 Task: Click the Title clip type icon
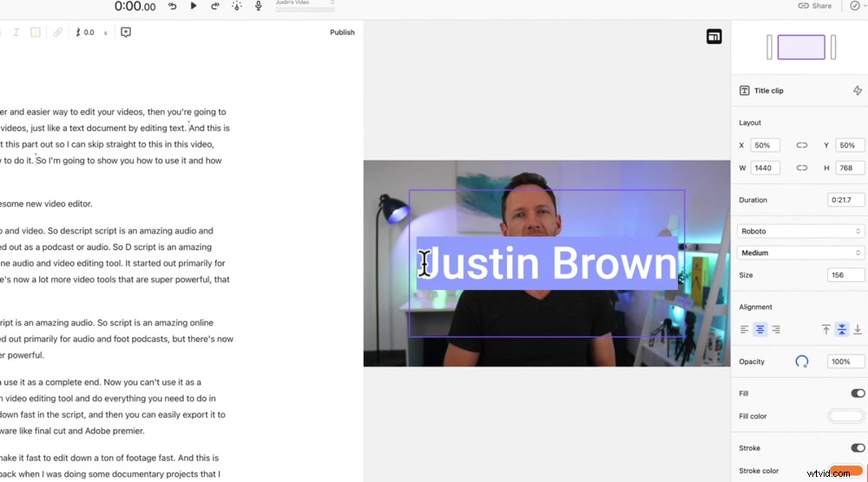click(745, 90)
